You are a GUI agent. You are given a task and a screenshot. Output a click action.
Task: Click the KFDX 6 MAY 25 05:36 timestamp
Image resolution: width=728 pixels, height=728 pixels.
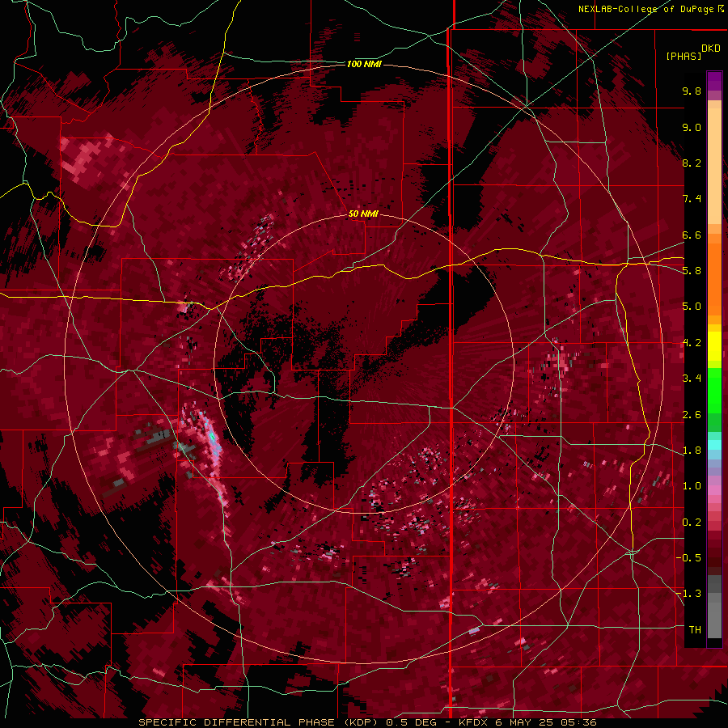(x=527, y=722)
